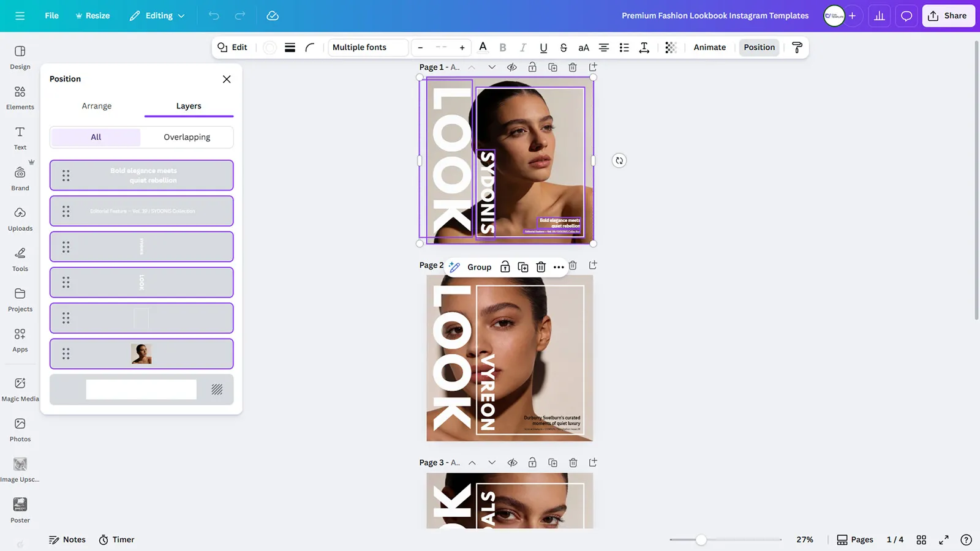The height and width of the screenshot is (551, 980).
Task: Open the Elements sidebar panel
Action: click(20, 97)
